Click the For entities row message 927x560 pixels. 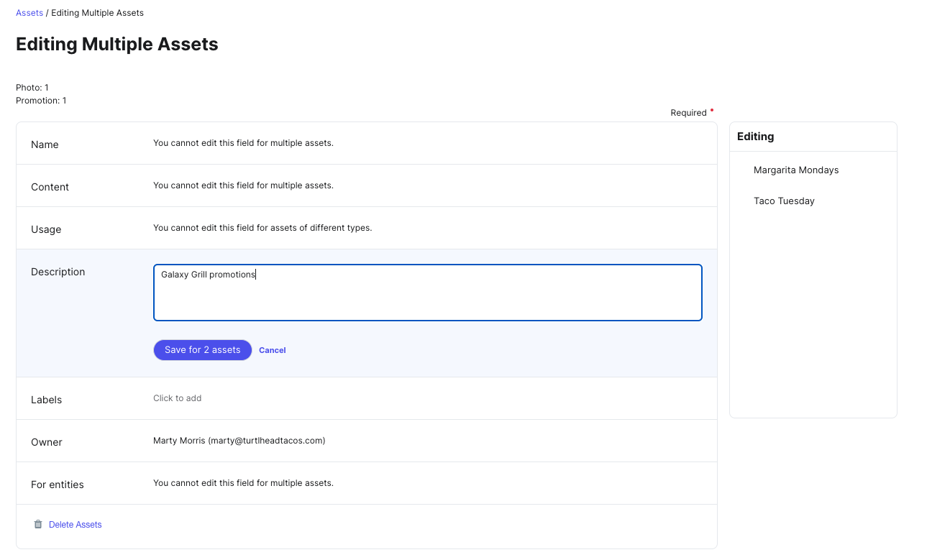(x=243, y=483)
